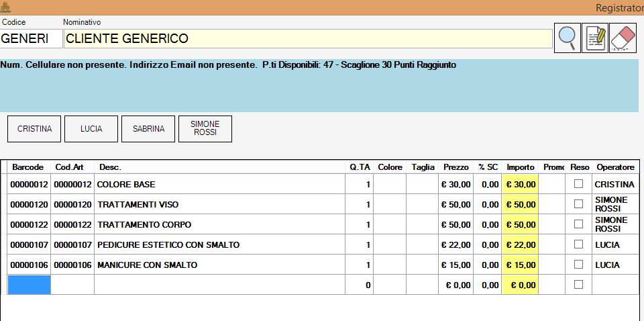The height and width of the screenshot is (321, 644).
Task: Pick the SIMONE ROSSI operator button
Action: click(x=205, y=129)
